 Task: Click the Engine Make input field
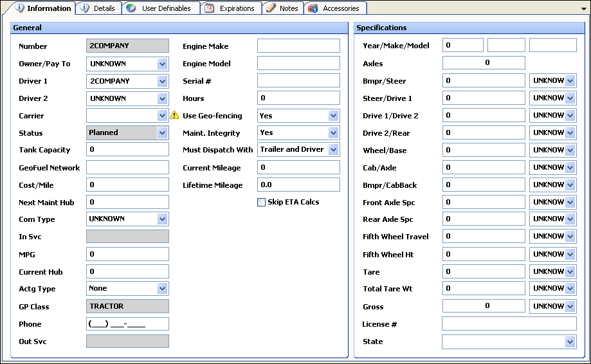[298, 46]
